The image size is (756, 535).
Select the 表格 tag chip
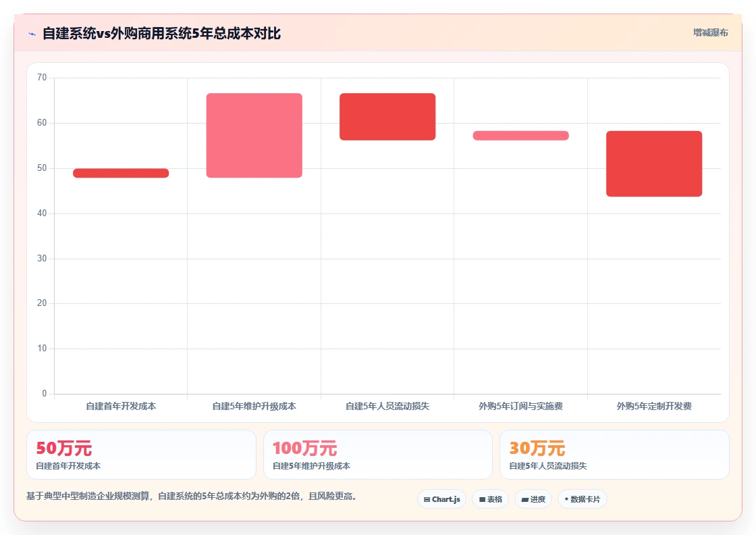point(490,499)
